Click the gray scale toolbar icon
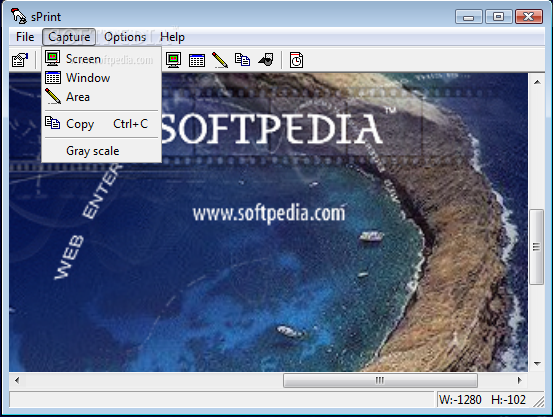Image resolution: width=553 pixels, height=417 pixels. pyautogui.click(x=266, y=60)
